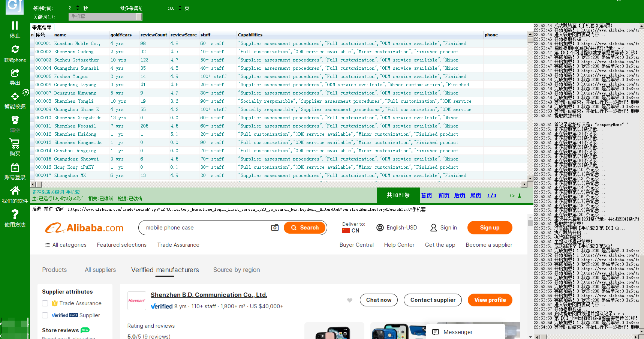Go to 前页 previous page link
The height and width of the screenshot is (339, 644).
click(x=444, y=195)
